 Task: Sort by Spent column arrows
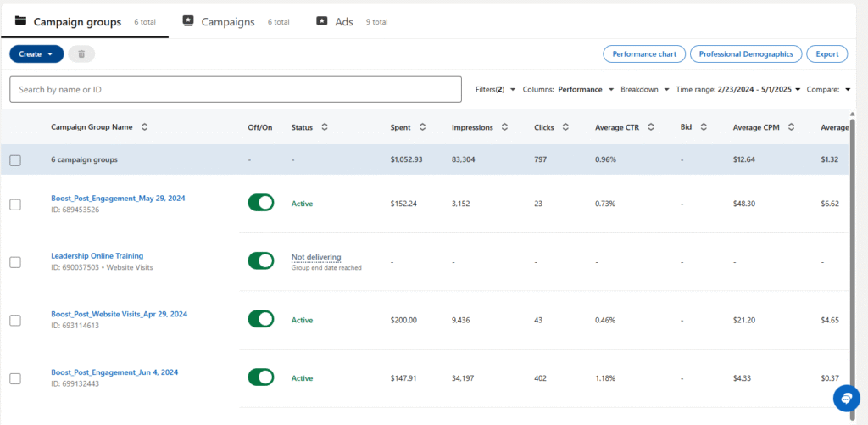pyautogui.click(x=422, y=127)
